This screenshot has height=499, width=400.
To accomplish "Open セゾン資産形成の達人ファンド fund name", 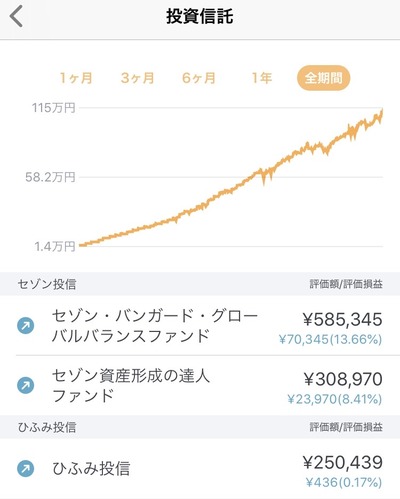I will 131,386.
